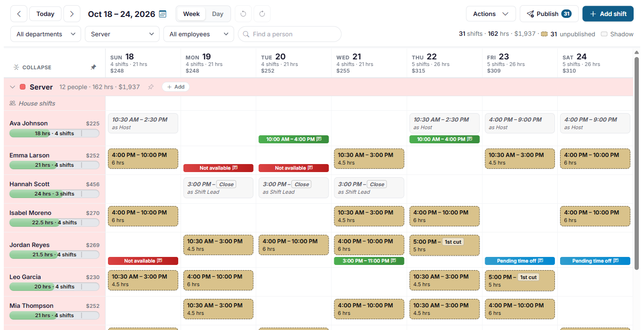
Task: Open Isabel Moreno's Wednesday 10:30 AM shift
Action: pyautogui.click(x=369, y=216)
